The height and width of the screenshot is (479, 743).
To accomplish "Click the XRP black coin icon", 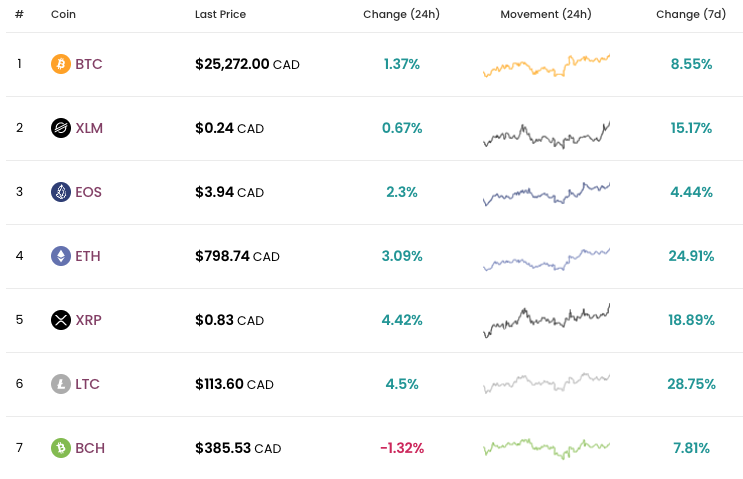I will click(61, 320).
